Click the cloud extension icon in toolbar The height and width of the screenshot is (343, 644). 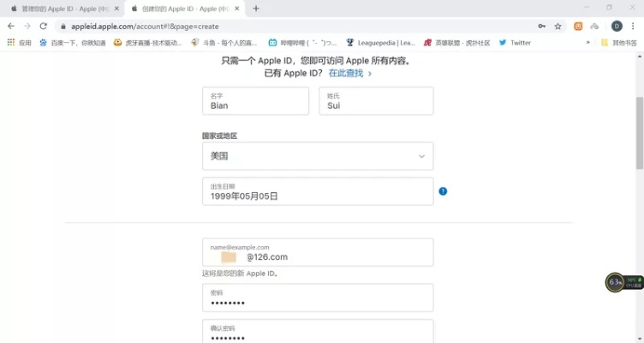tap(594, 27)
